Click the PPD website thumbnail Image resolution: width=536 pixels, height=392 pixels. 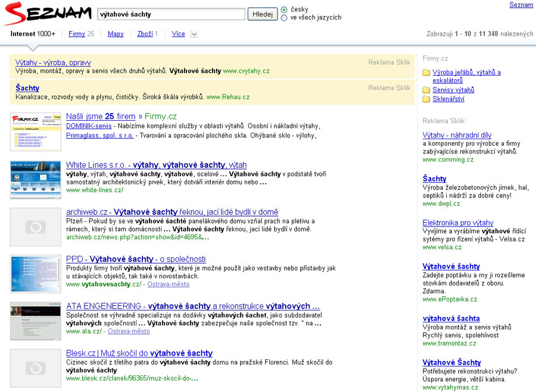point(36,274)
